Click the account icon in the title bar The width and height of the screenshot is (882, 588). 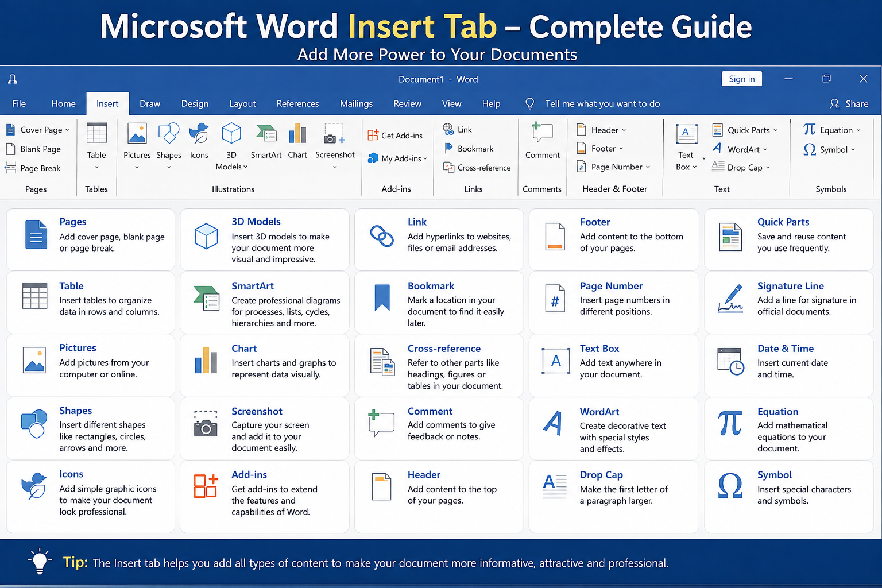[13, 79]
